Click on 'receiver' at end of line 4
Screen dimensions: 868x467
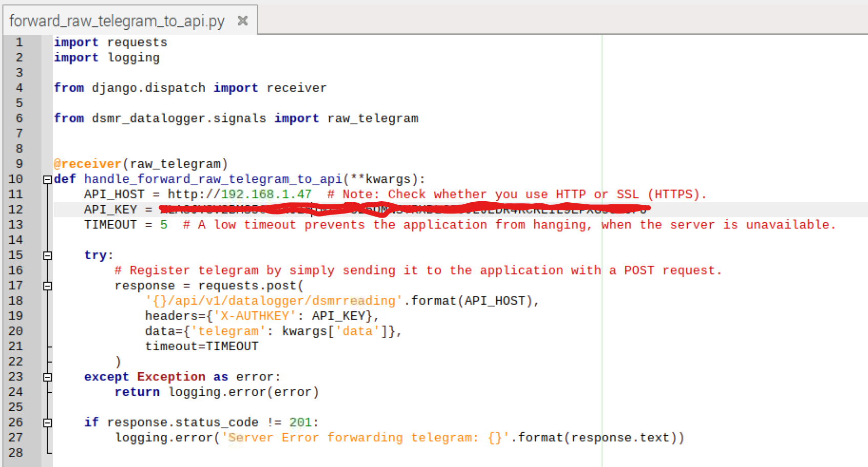[x=297, y=88]
